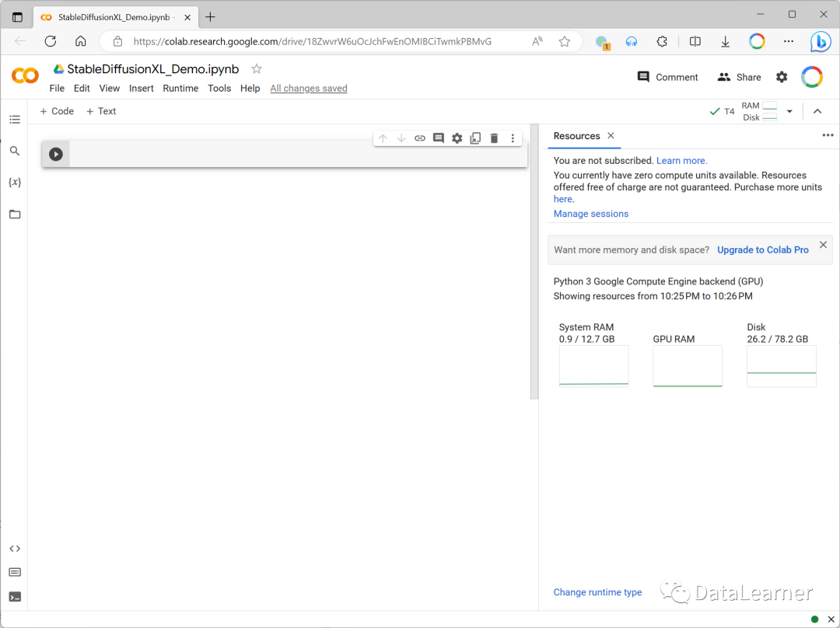This screenshot has height=628, width=840.
Task: Open the Tools menu
Action: pos(219,89)
